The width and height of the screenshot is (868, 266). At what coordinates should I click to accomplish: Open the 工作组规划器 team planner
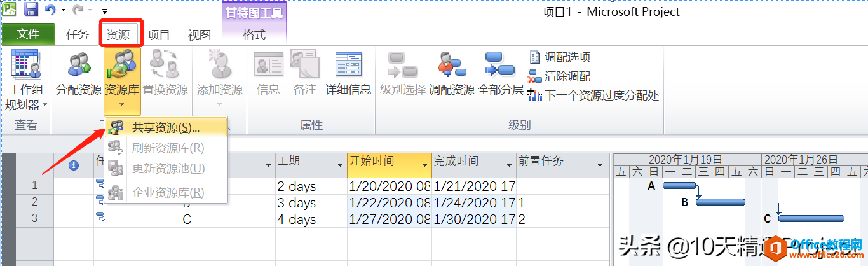pyautogui.click(x=26, y=80)
